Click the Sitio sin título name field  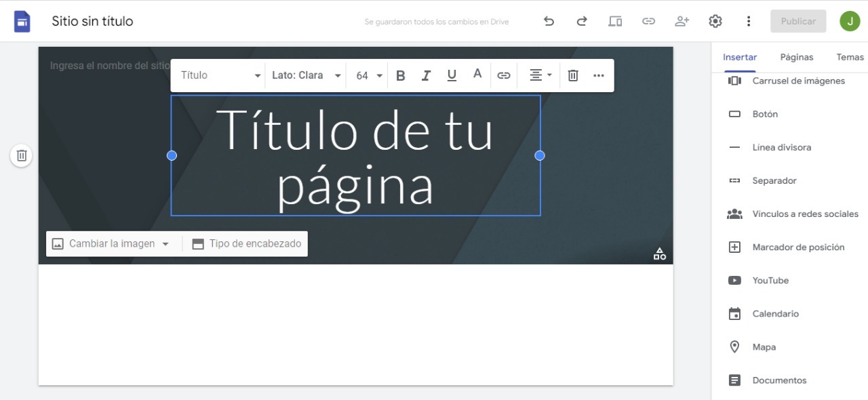tap(93, 21)
